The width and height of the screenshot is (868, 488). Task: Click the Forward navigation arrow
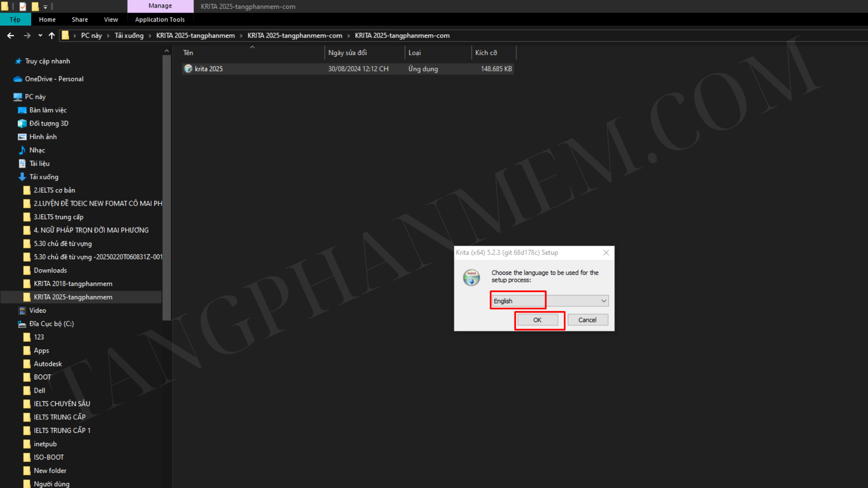coord(27,36)
